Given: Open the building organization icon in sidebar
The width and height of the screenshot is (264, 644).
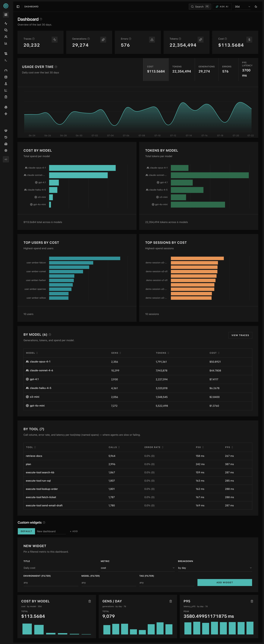Looking at the screenshot, I should pyautogui.click(x=6, y=144).
